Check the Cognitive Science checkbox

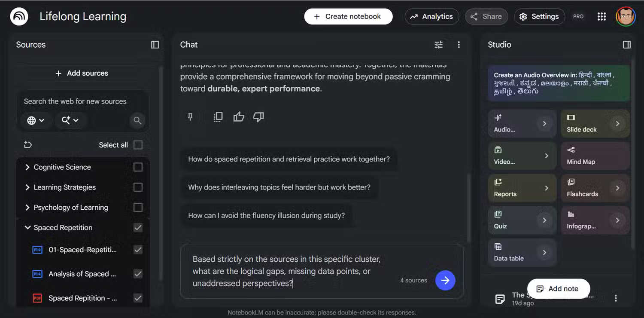coord(138,167)
